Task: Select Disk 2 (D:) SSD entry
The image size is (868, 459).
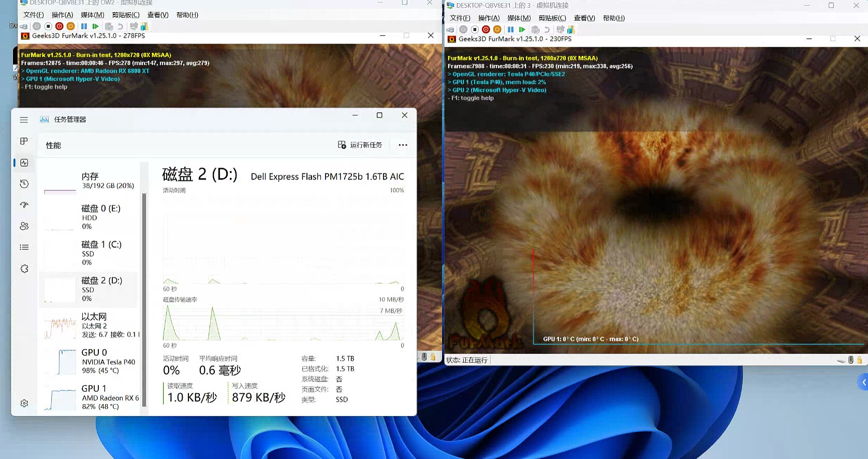Action: pos(89,289)
